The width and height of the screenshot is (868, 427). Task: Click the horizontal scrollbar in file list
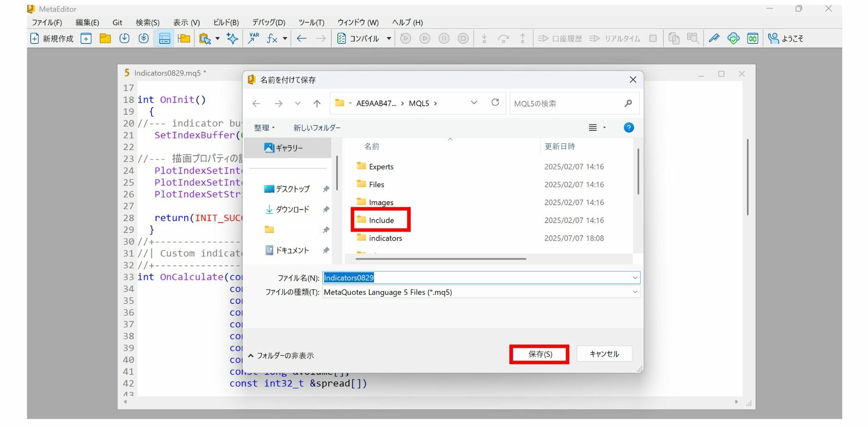pyautogui.click(x=441, y=259)
